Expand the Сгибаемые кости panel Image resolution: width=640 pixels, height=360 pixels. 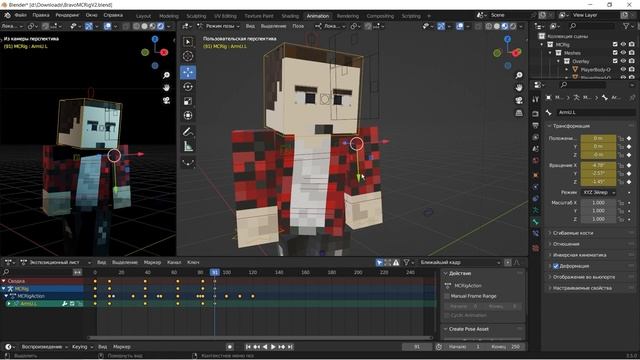coord(573,233)
